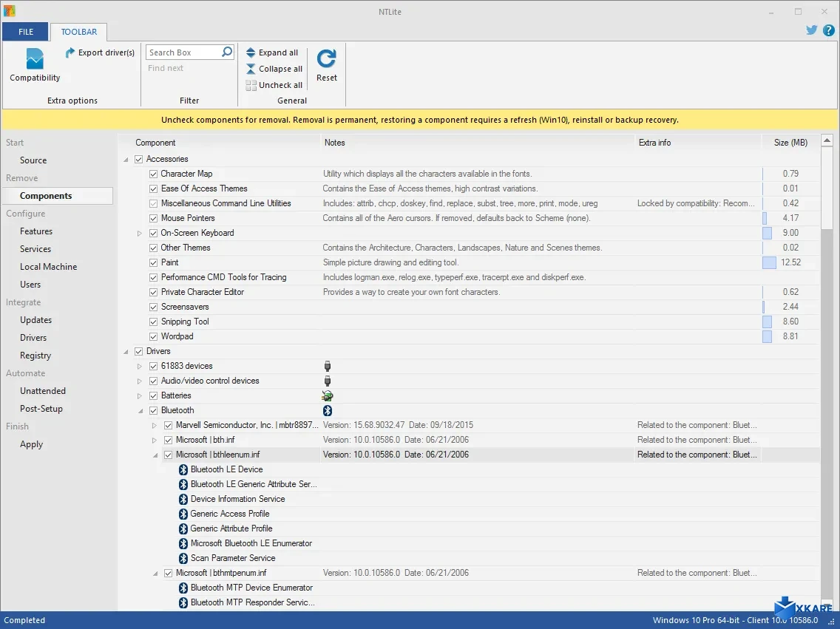This screenshot has width=840, height=629.
Task: Click the Reset circular arrow icon
Action: 326,58
